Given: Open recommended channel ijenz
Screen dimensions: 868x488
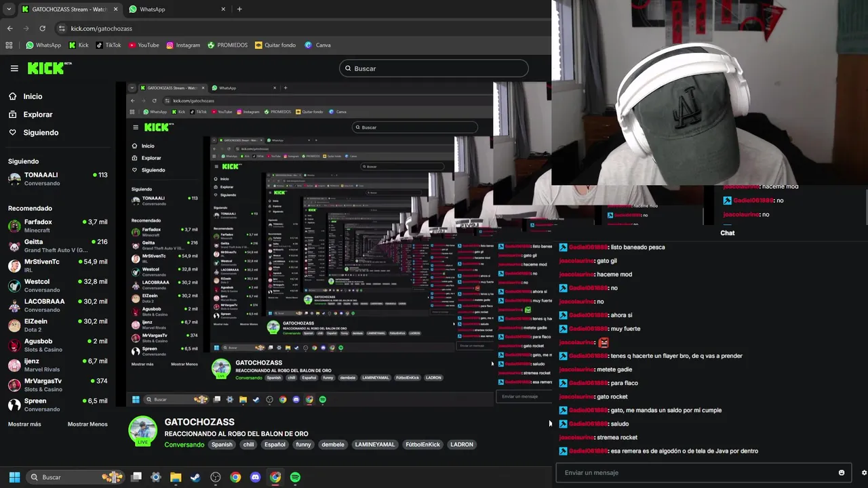Looking at the screenshot, I should [58, 365].
